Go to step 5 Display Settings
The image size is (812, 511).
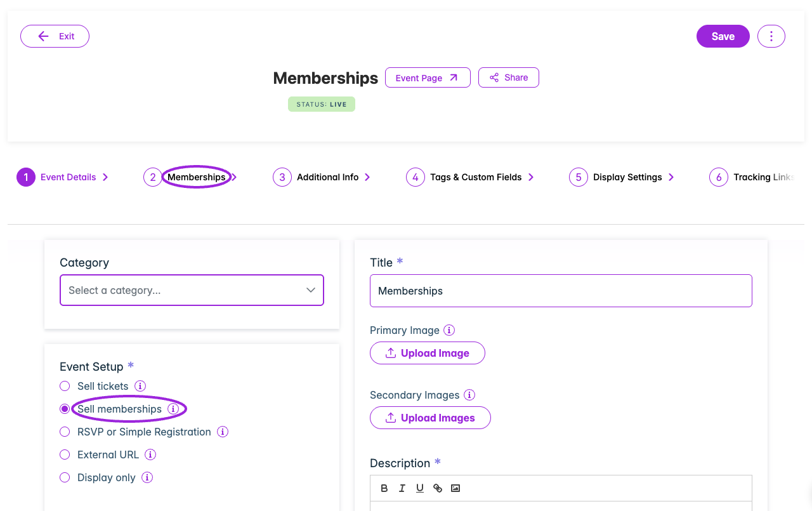622,177
